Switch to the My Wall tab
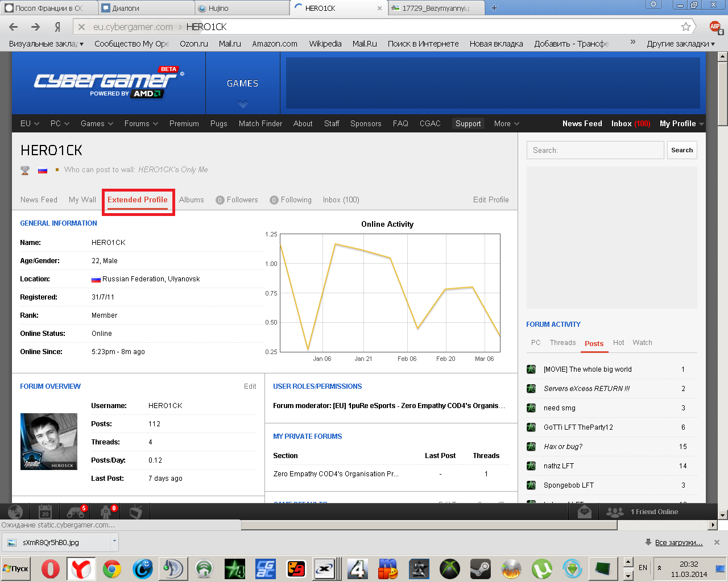Viewport: 728px width, 582px height. tap(82, 200)
